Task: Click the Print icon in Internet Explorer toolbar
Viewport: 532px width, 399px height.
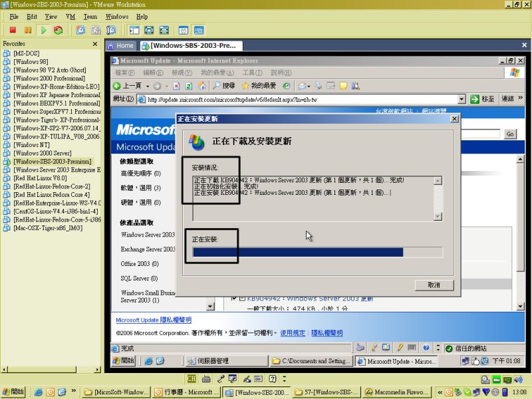Action: click(x=319, y=86)
